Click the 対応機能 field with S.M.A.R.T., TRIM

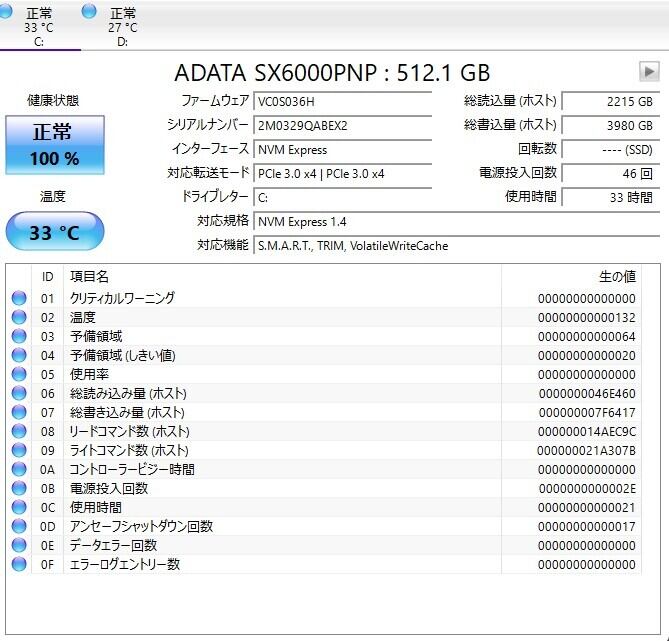[x=457, y=246]
